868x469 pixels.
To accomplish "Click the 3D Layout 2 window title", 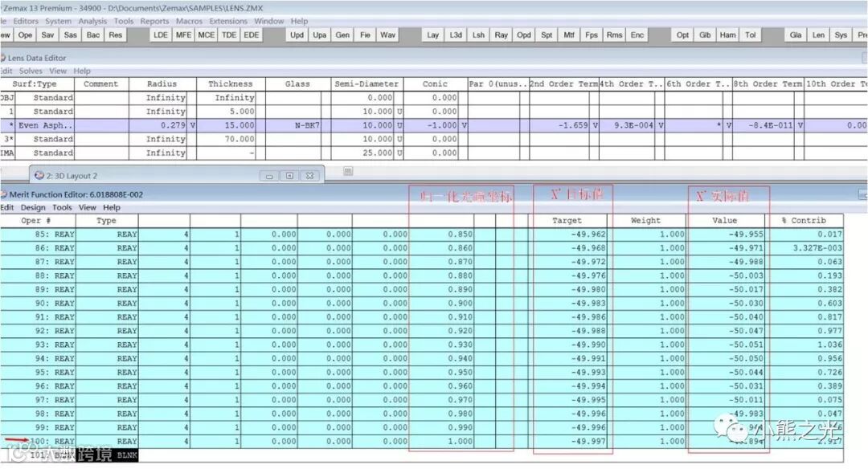I will pyautogui.click(x=72, y=176).
